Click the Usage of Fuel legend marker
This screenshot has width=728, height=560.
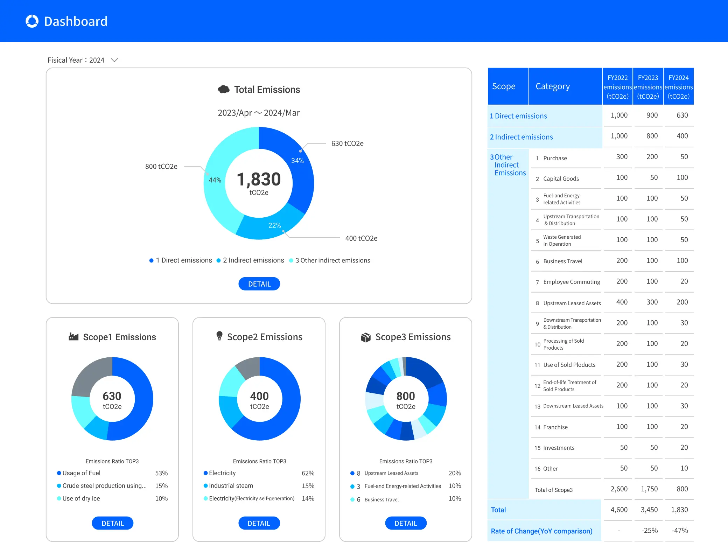pyautogui.click(x=59, y=473)
